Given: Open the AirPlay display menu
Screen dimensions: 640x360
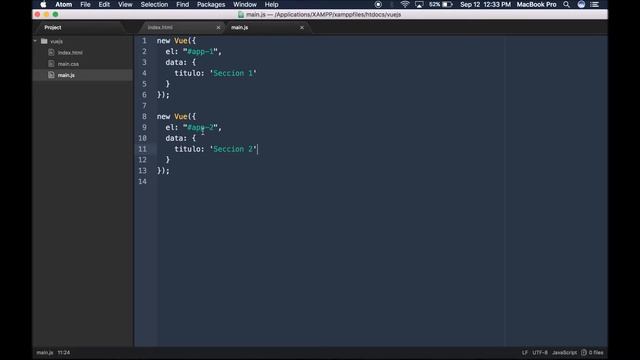Looking at the screenshot, I should (x=419, y=4).
